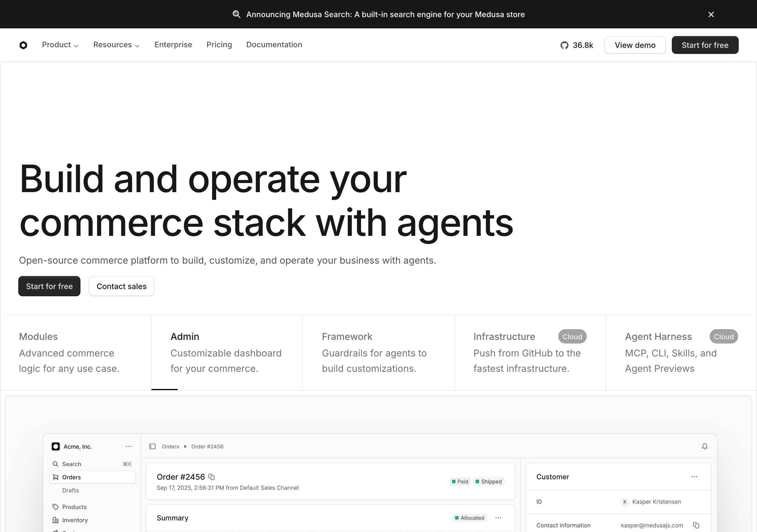Click the GitHub icon beside 36.8k

564,45
